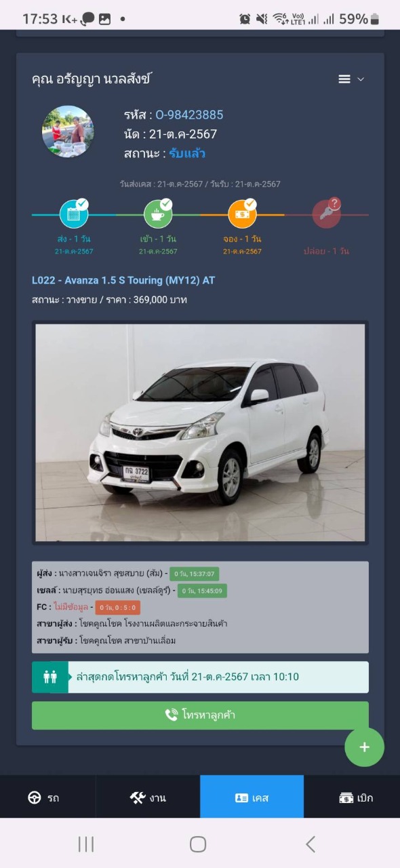The width and height of the screenshot is (400, 868).
Task: Tap the people icon beside last call note
Action: (x=50, y=677)
